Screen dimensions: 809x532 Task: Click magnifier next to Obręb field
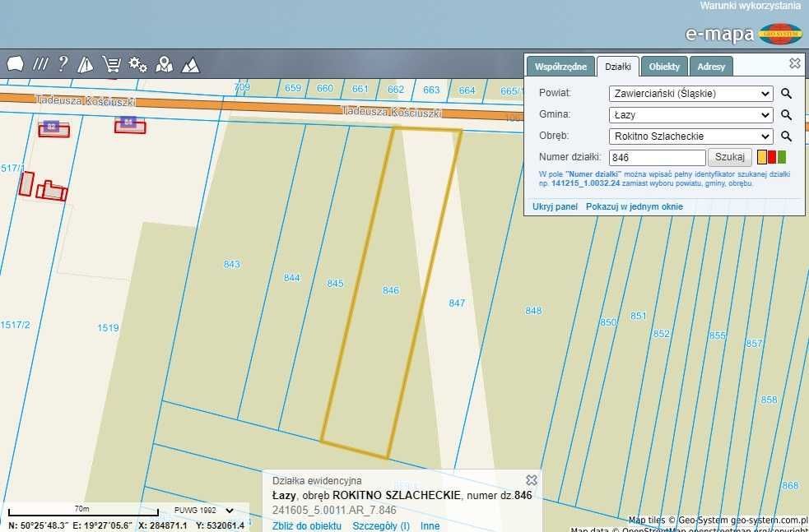tap(786, 136)
